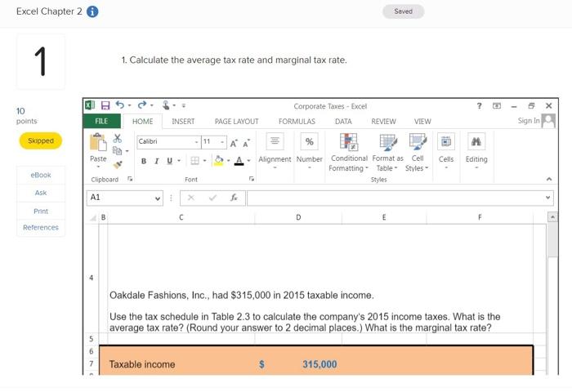Click the info icon beside Excel Chapter 2
Image resolution: width=572 pixels, height=392 pixels.
click(92, 11)
